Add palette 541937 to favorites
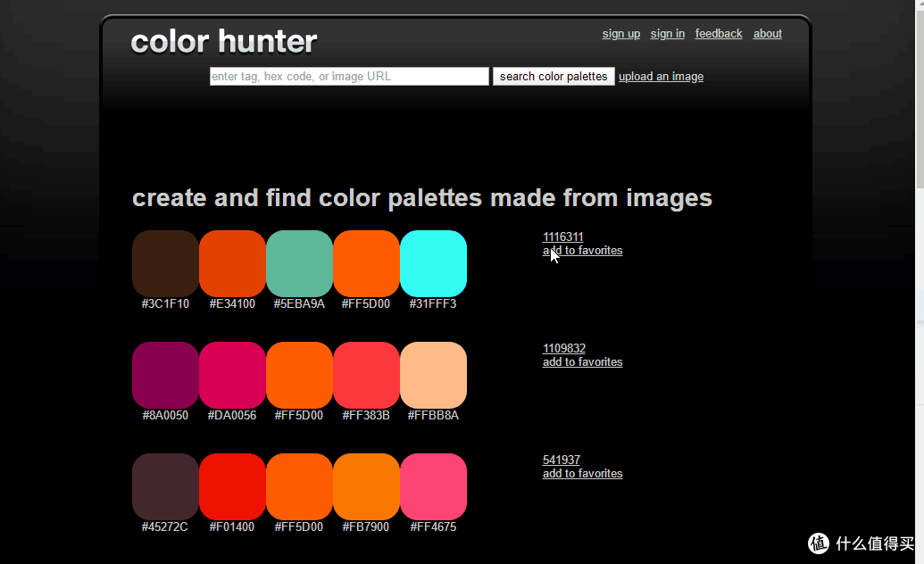 pos(582,473)
